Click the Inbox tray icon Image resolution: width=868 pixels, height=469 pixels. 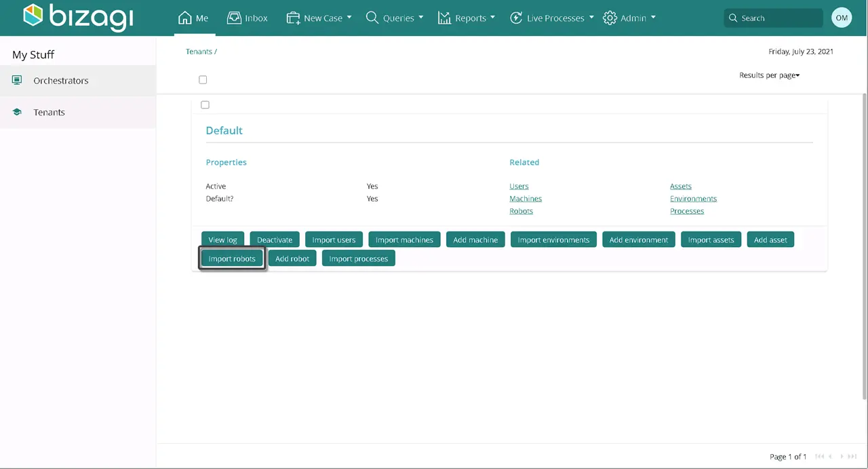(x=234, y=18)
